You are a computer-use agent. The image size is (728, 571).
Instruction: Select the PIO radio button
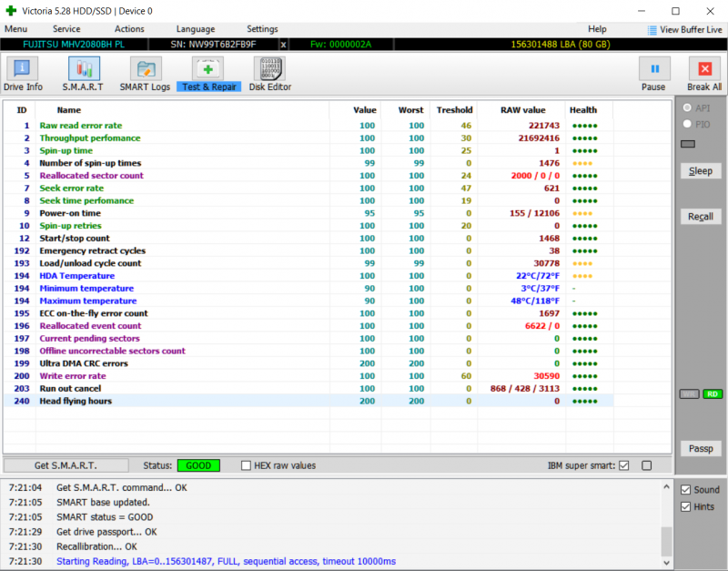coord(687,124)
